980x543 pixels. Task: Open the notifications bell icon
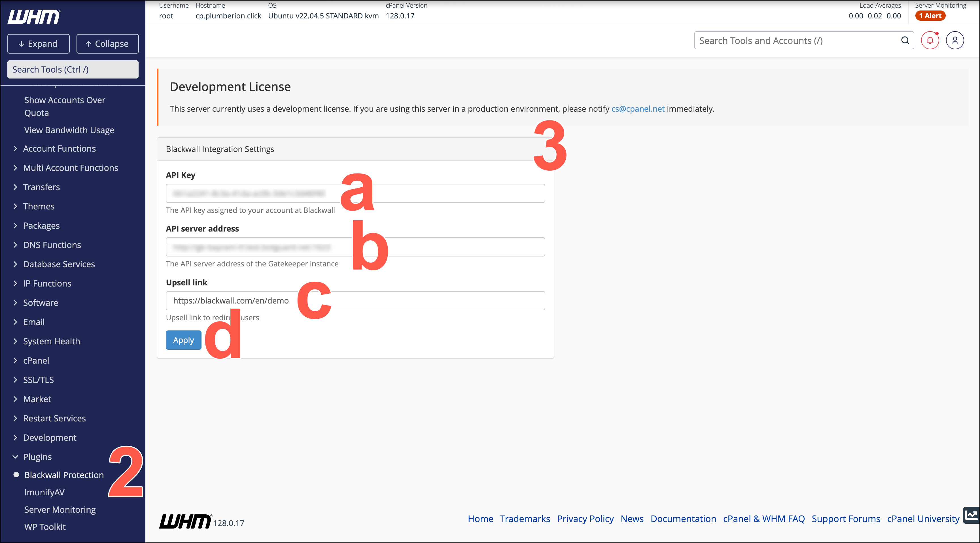(x=930, y=40)
